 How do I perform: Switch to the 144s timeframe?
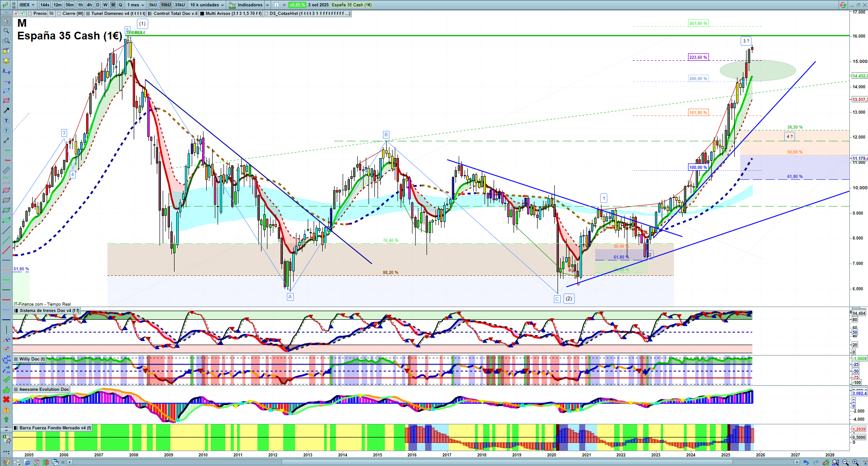tap(44, 5)
